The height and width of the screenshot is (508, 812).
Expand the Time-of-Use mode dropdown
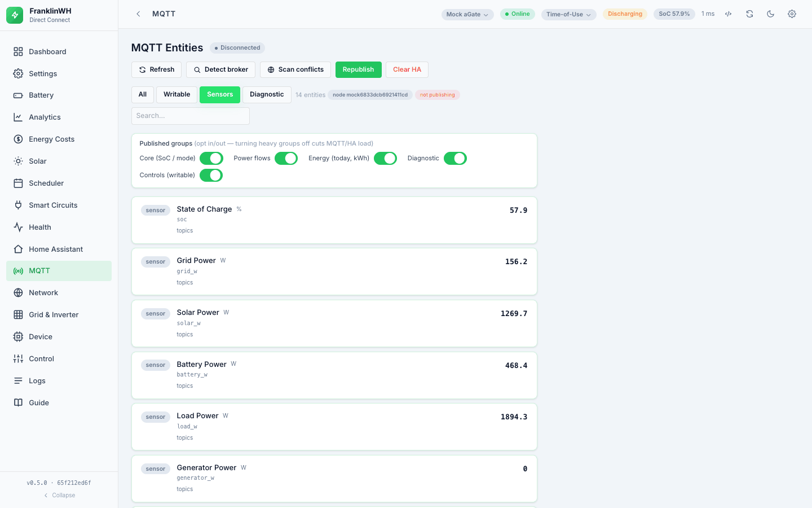[x=569, y=15]
